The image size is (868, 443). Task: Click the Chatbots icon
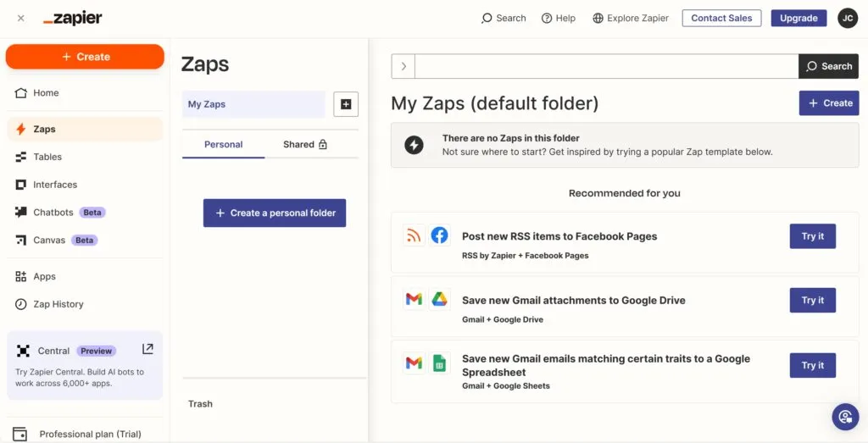tap(21, 213)
